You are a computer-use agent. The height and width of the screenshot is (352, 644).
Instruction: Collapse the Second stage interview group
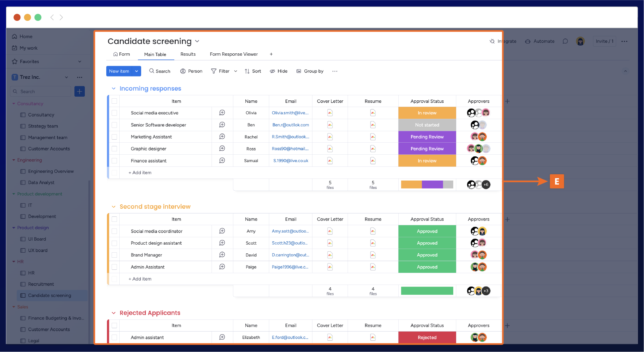(114, 207)
